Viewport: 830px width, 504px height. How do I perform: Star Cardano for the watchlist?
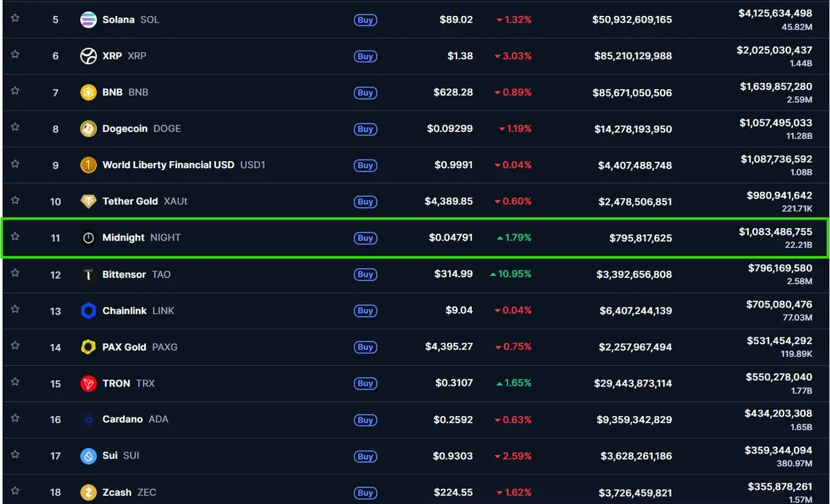15,418
